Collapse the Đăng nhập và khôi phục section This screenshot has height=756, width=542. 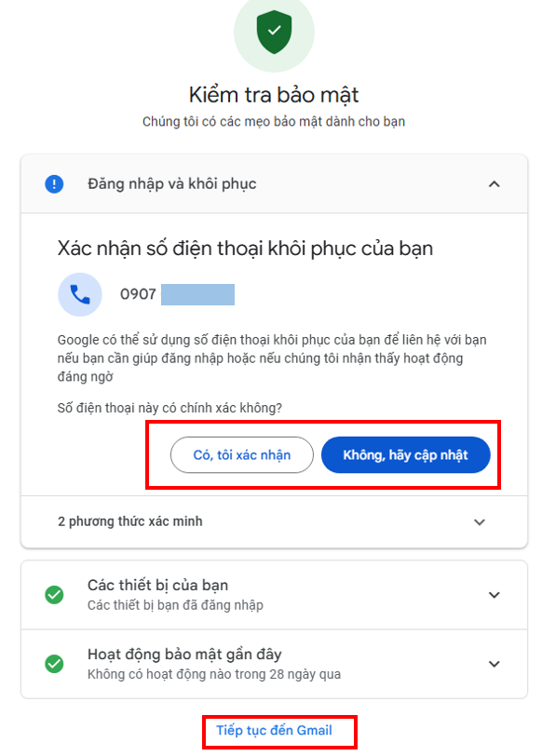click(x=494, y=183)
